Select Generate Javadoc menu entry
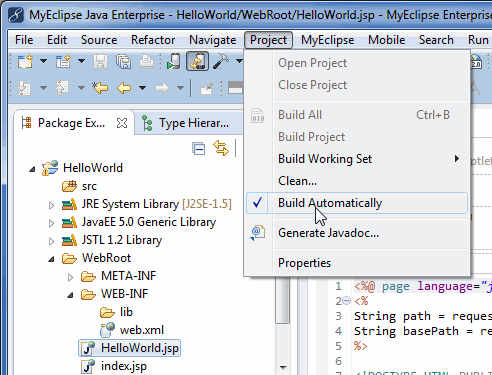This screenshot has width=492, height=375. [x=328, y=233]
